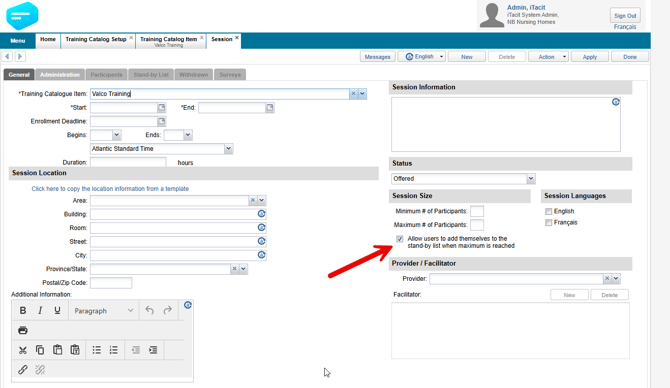This screenshot has height=388, width=670.
Task: Paste as plain text in editor
Action: pos(75,350)
